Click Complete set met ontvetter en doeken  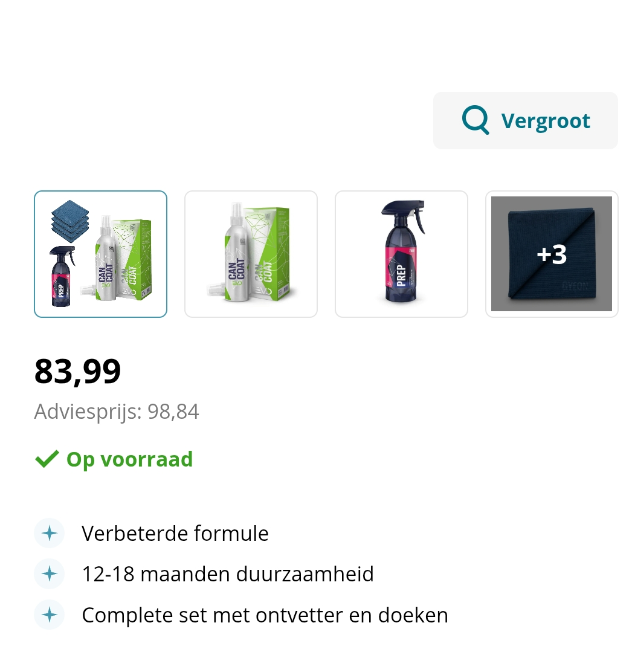pos(265,615)
